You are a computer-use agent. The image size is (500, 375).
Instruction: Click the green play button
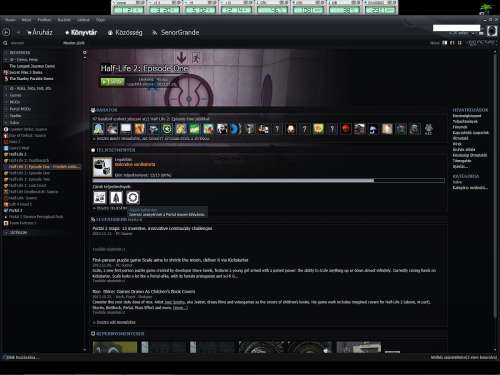point(113,82)
